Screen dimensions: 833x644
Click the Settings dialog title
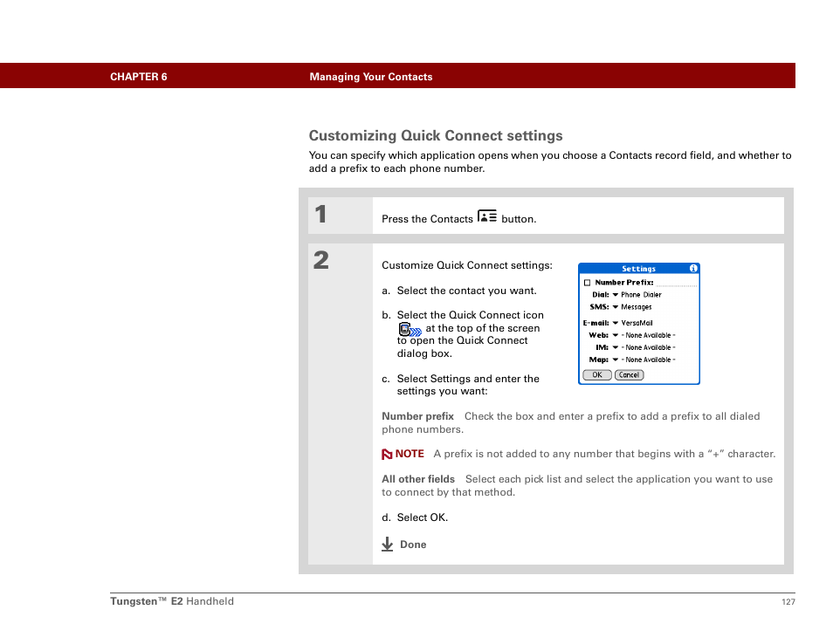(x=638, y=269)
